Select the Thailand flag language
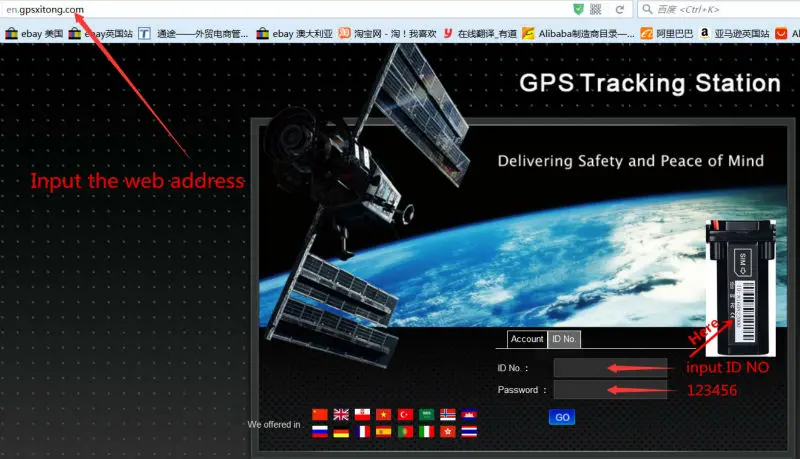Image resolution: width=800 pixels, height=459 pixels. [x=469, y=431]
